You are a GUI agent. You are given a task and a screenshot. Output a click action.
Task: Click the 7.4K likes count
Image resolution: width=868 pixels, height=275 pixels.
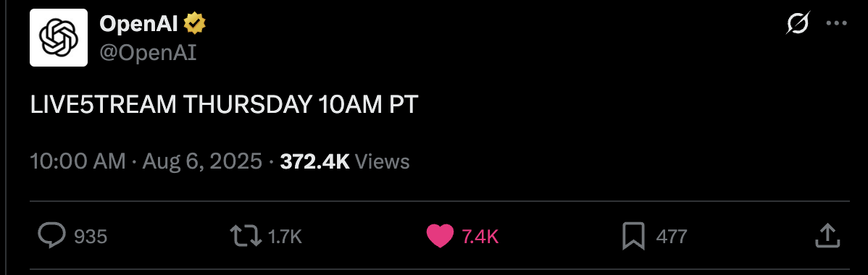pyautogui.click(x=480, y=237)
